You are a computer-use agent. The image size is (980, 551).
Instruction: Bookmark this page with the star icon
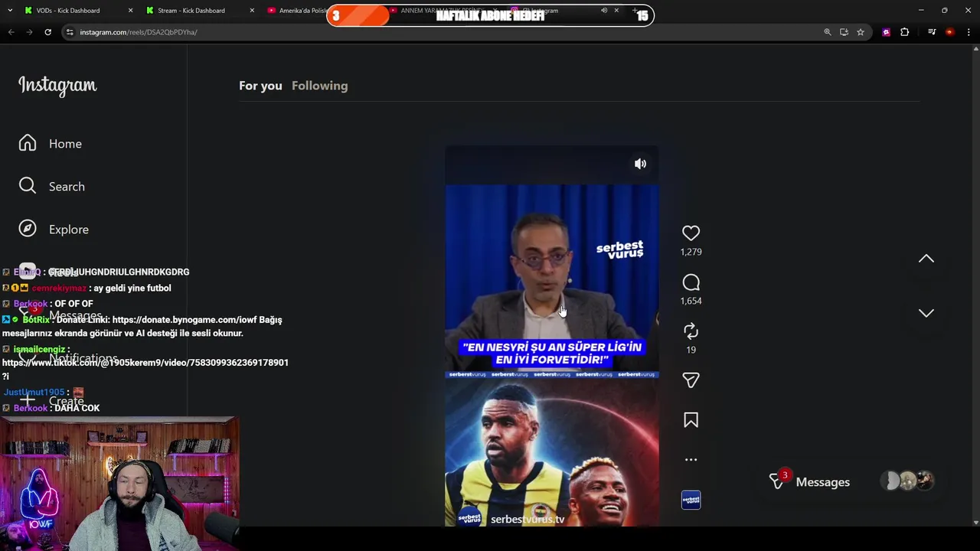861,32
